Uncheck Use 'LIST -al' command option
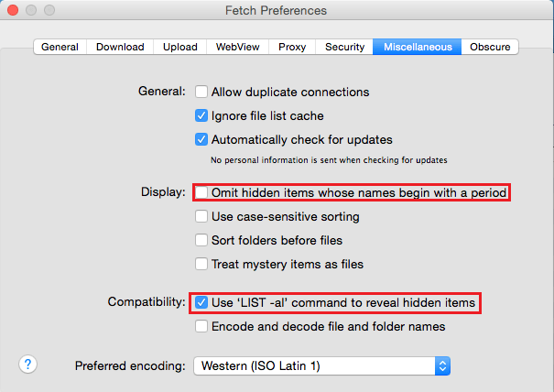 (201, 302)
